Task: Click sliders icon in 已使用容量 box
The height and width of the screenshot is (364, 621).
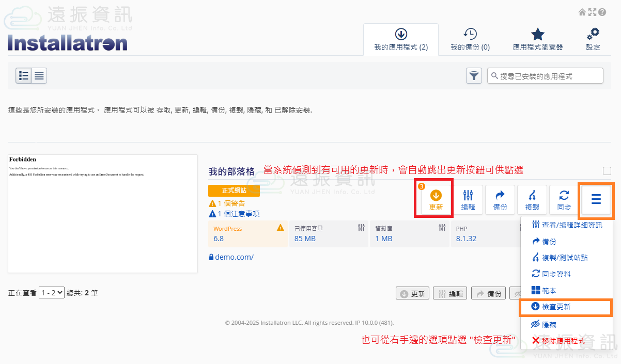Action: pyautogui.click(x=362, y=228)
